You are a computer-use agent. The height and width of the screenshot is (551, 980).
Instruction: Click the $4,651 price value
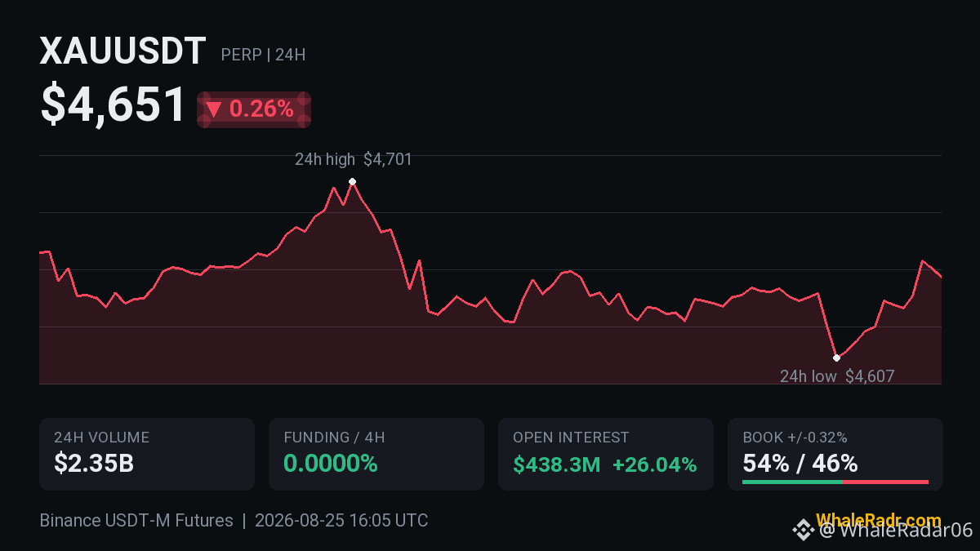(114, 106)
